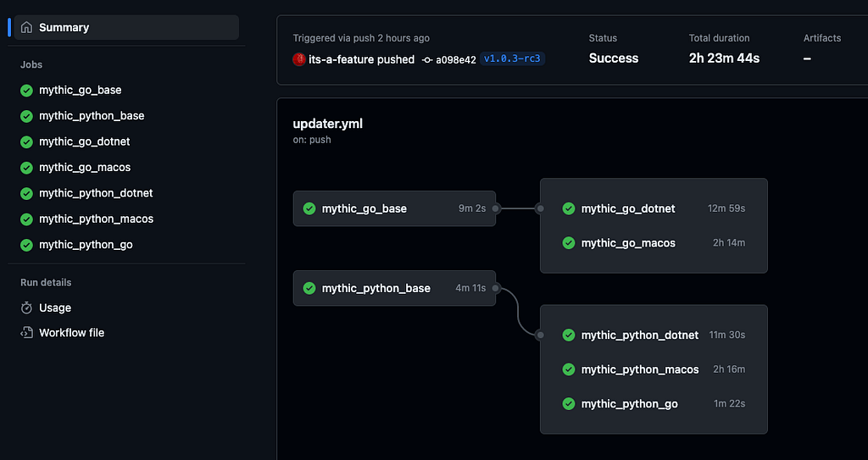
Task: Click commit hash a098e42 link
Action: 455,59
